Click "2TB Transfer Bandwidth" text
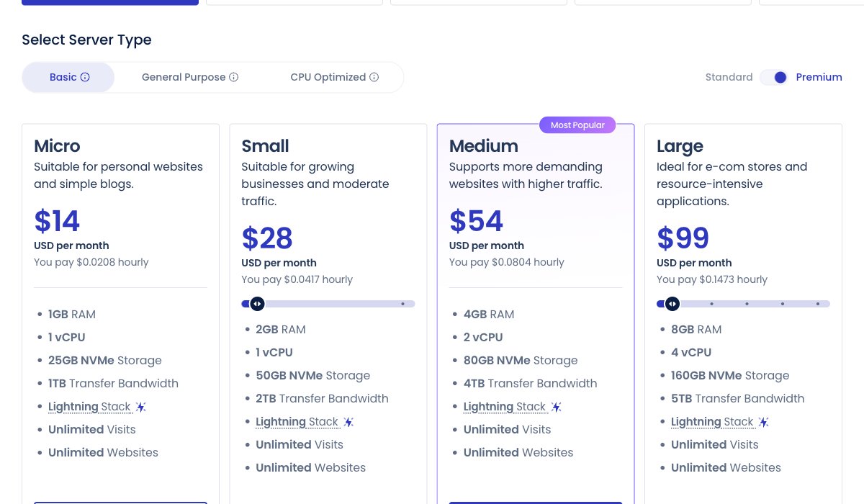This screenshot has height=504, width=864. click(322, 399)
